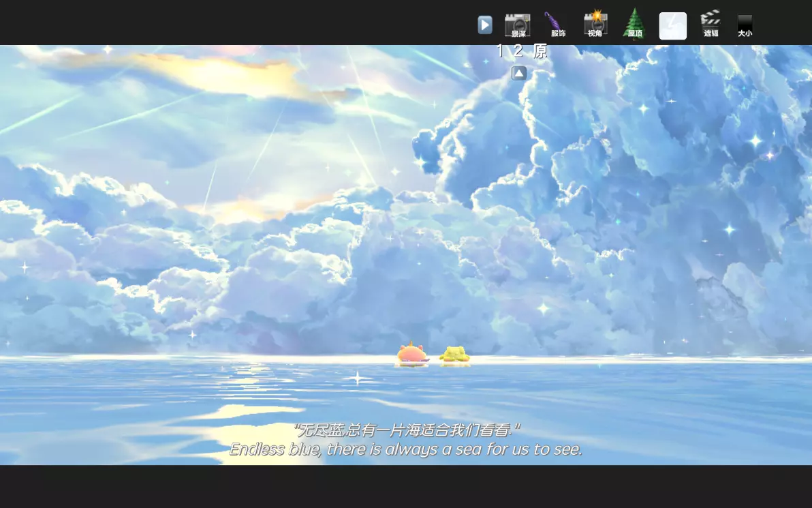Click the 'Endless blue' English caption
The image size is (812, 508).
[x=406, y=449]
